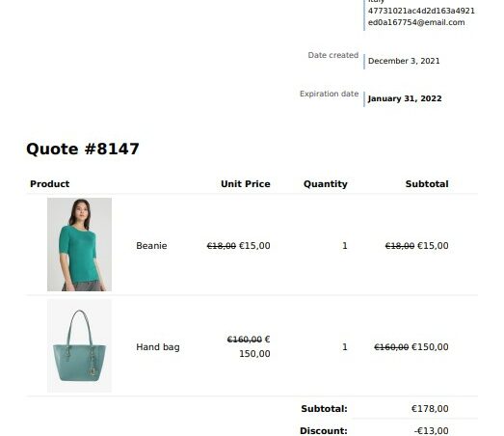This screenshot has height=436, width=504.
Task: Click the Beanie quantity value
Action: point(345,246)
